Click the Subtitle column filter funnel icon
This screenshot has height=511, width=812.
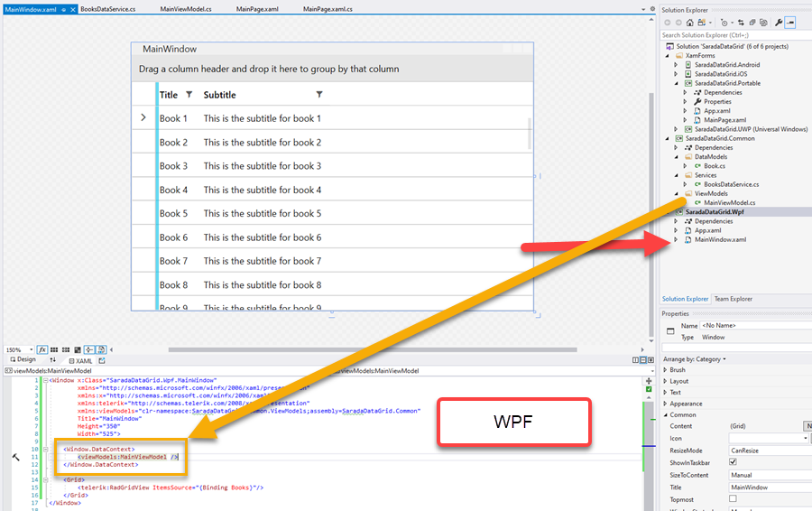(x=319, y=94)
